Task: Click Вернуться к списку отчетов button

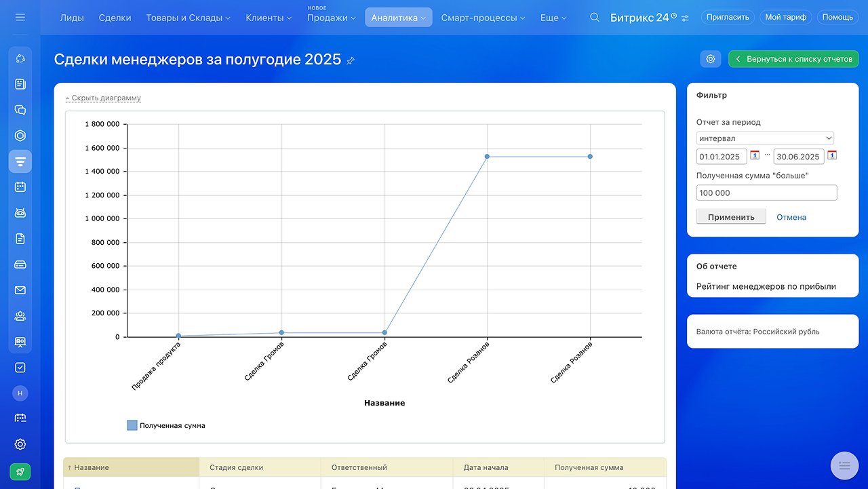Action: pos(793,59)
